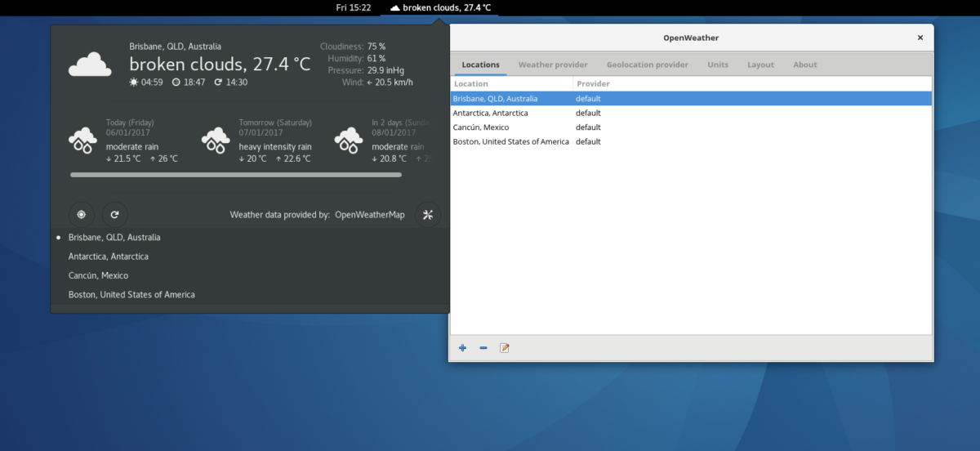Click the sunset icon beside 18:47
980x451 pixels.
176,83
